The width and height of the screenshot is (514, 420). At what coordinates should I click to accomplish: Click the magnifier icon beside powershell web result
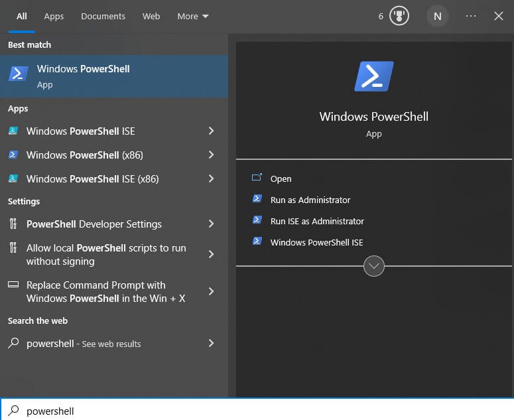click(13, 344)
